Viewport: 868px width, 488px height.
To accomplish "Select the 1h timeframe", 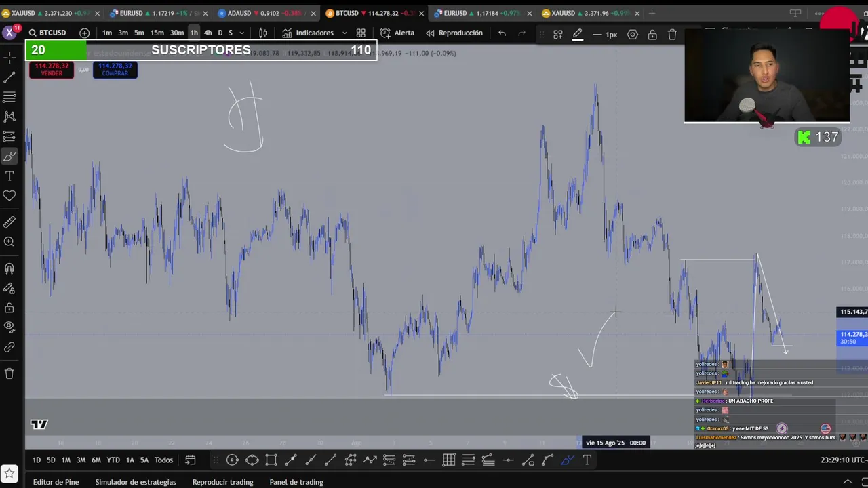I will pyautogui.click(x=194, y=33).
